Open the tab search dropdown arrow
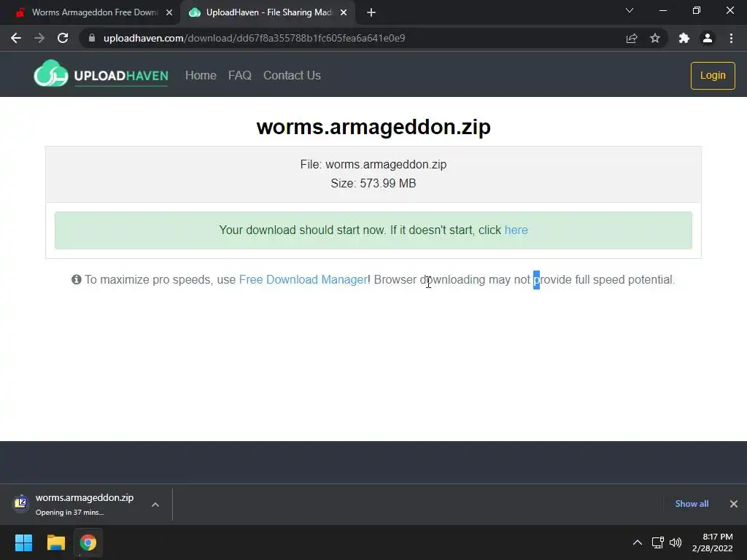The width and height of the screenshot is (747, 560). coord(630,10)
